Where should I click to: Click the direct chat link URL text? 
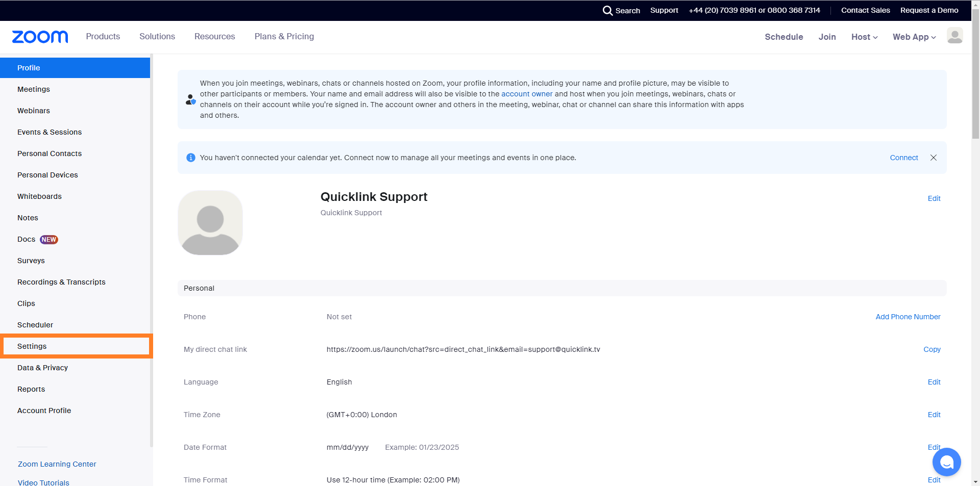(x=463, y=349)
